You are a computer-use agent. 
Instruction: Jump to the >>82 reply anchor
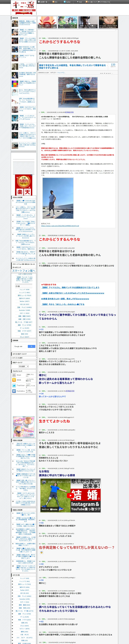[41, 621]
